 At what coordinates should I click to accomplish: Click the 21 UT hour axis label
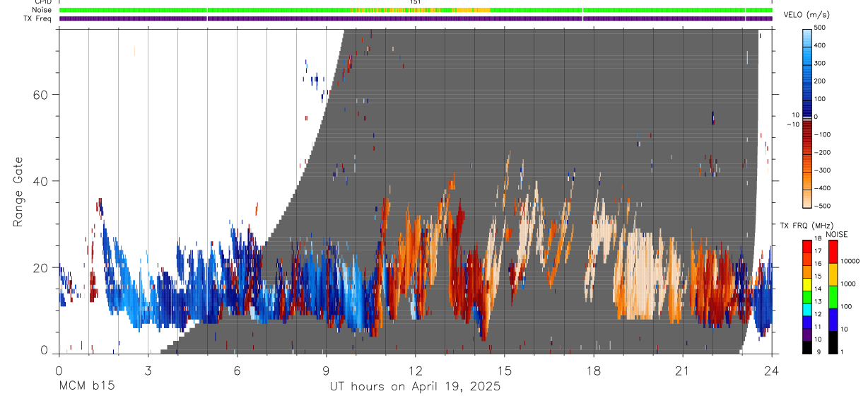[x=683, y=371]
